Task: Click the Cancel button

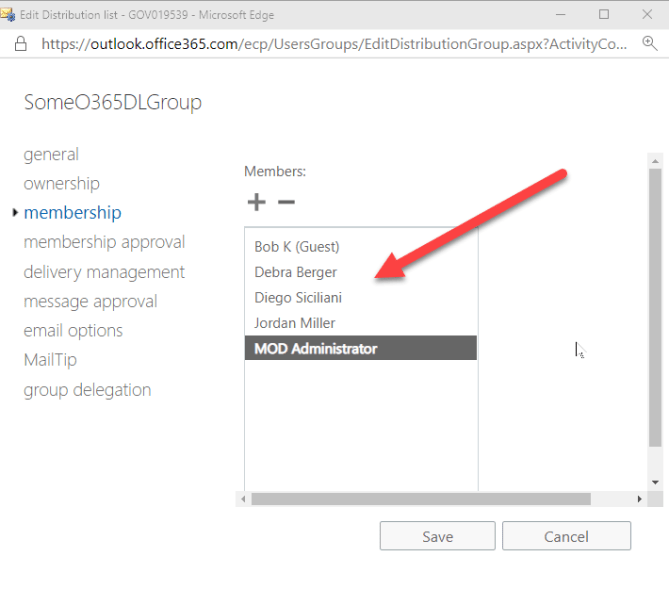Action: pyautogui.click(x=566, y=536)
